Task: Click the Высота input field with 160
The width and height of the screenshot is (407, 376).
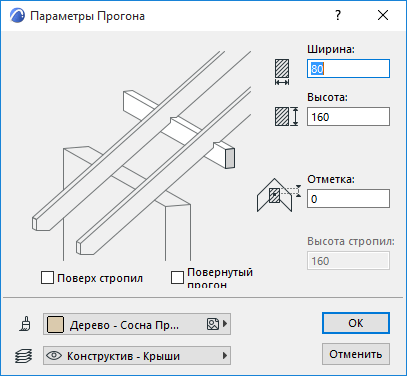Action: (348, 117)
